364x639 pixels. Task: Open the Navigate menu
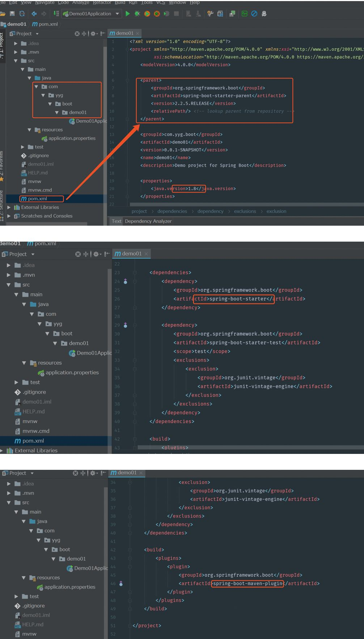45,3
